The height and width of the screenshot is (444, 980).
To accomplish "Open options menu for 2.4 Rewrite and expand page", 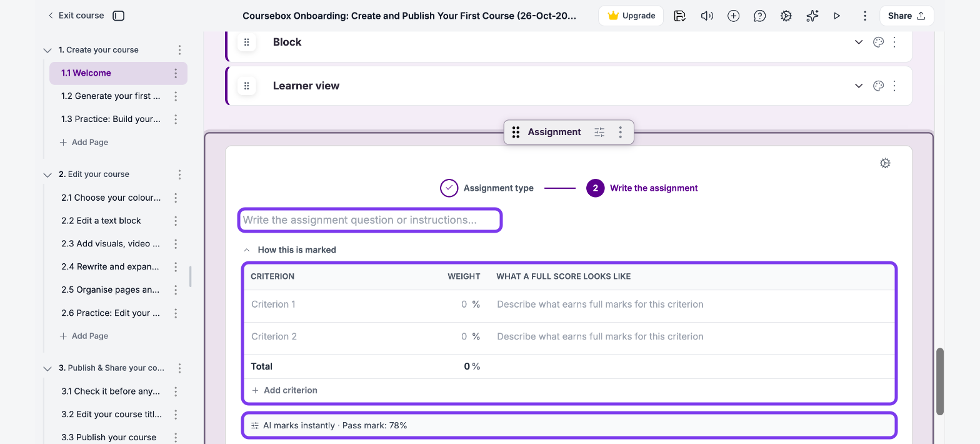I will [x=176, y=267].
